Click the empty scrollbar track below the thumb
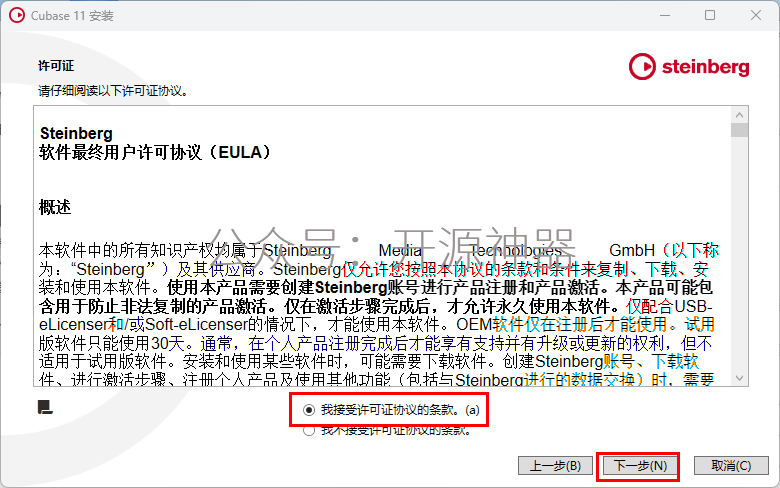The image size is (780, 488). 740,254
